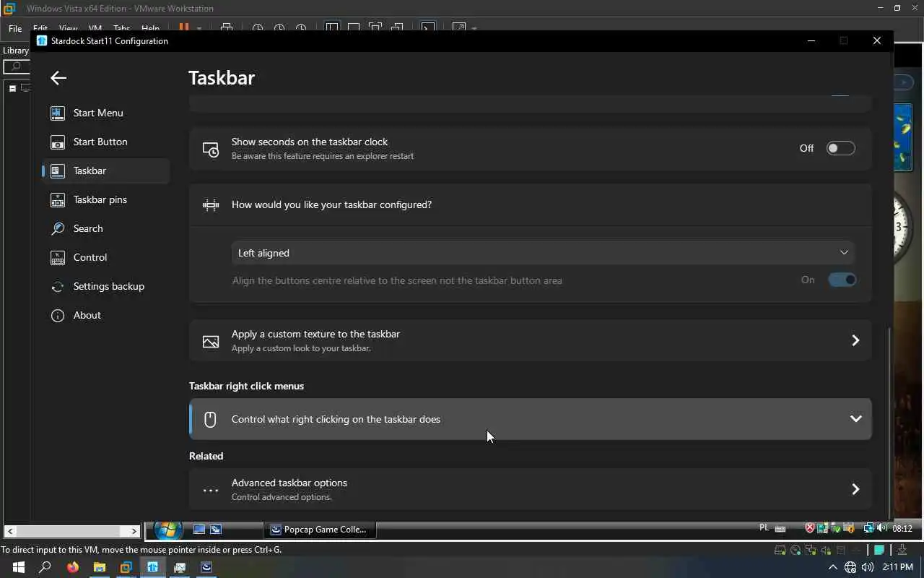
Task: Open the Search settings section
Action: pyautogui.click(x=106, y=228)
